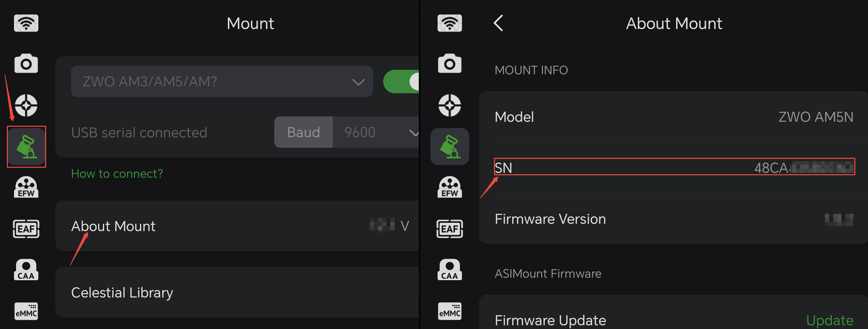Select the Firmware Version row
This screenshot has height=329, width=868.
pyautogui.click(x=673, y=219)
